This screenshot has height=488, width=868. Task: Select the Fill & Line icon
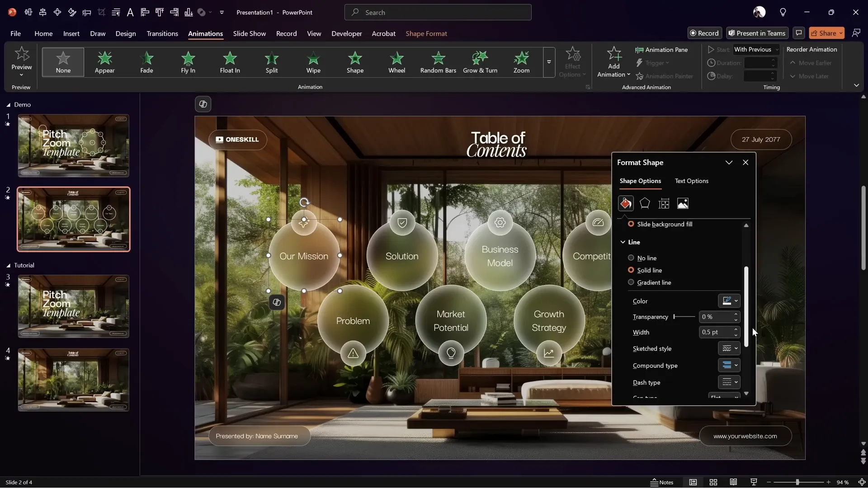pyautogui.click(x=626, y=204)
